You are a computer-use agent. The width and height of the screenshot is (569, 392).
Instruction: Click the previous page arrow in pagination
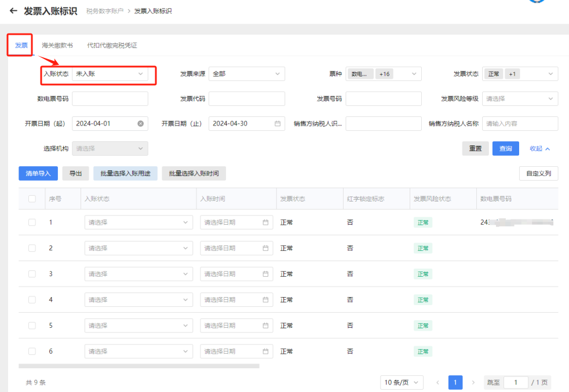[437, 382]
